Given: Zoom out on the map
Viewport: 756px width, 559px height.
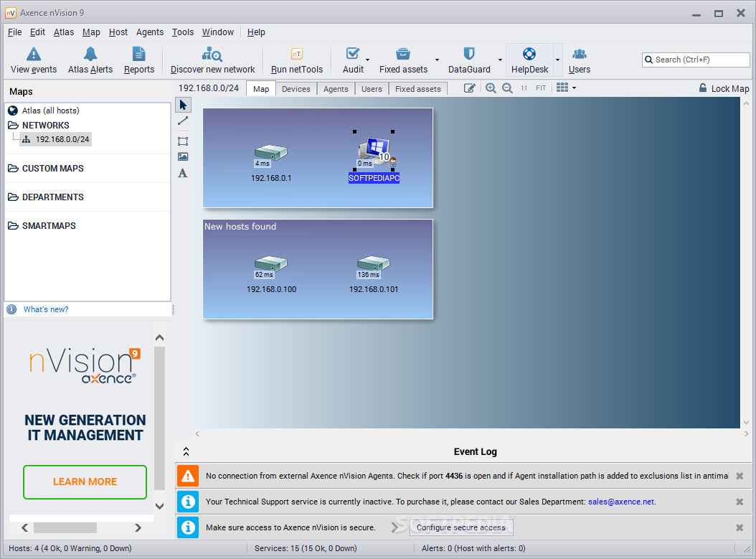Looking at the screenshot, I should 507,88.
